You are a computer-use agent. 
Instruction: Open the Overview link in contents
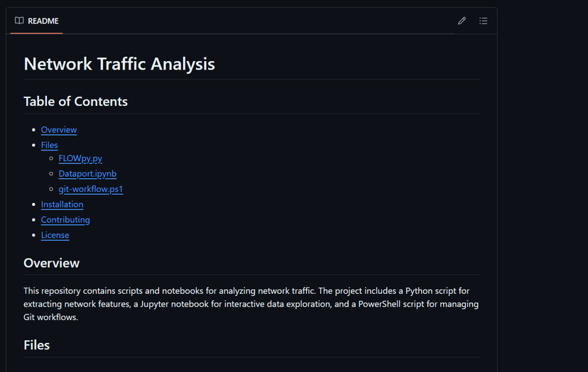click(59, 130)
